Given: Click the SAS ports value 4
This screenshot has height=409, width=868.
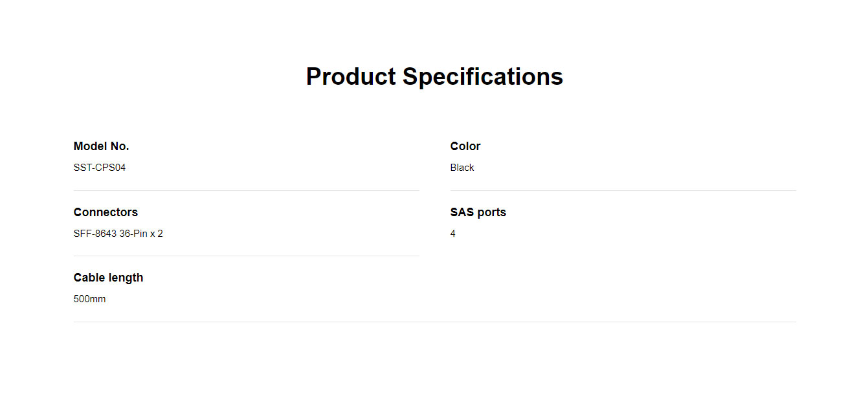Looking at the screenshot, I should 453,234.
